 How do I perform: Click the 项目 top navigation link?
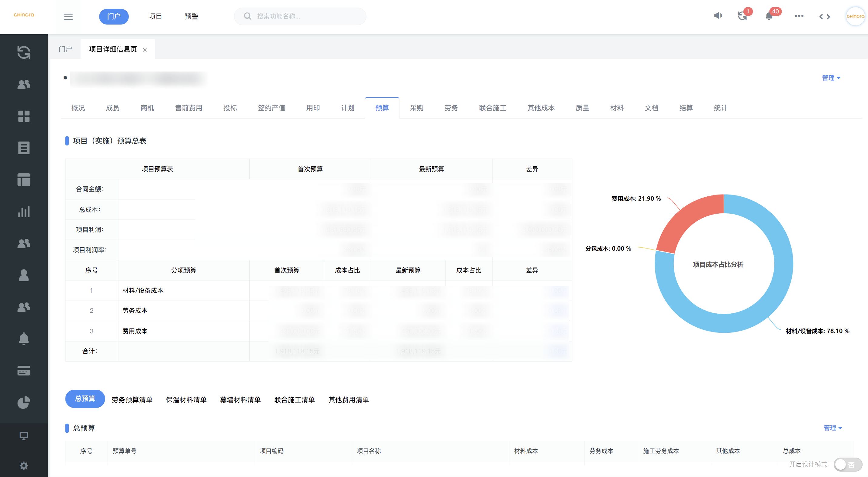click(155, 16)
